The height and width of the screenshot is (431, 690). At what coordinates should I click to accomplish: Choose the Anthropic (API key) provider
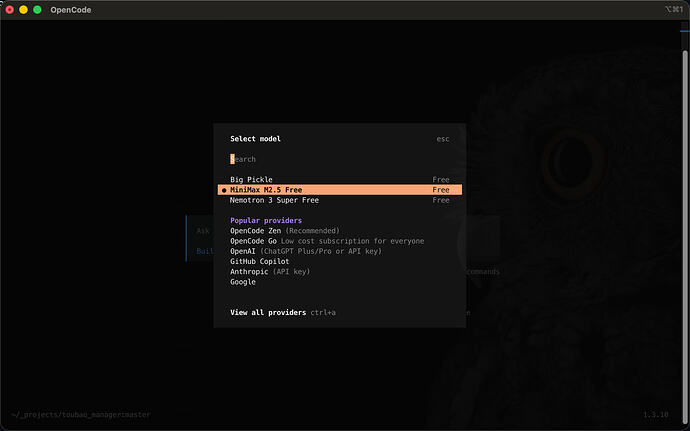tap(340, 272)
